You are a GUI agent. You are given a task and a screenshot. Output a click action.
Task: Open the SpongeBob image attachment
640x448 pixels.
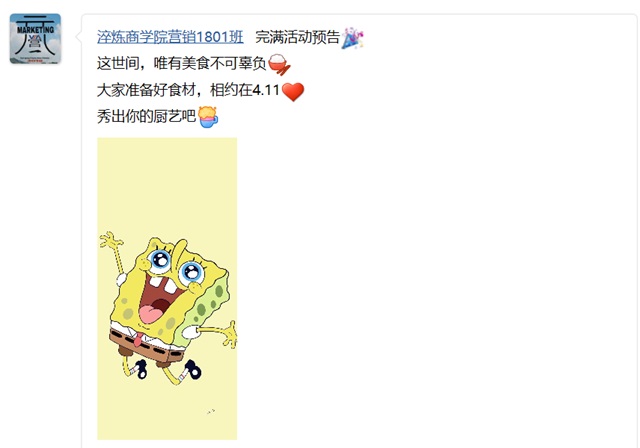[x=167, y=288]
